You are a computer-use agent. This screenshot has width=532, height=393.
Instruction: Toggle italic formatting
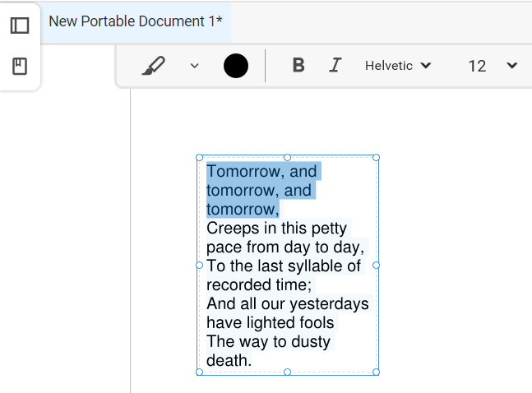[335, 65]
